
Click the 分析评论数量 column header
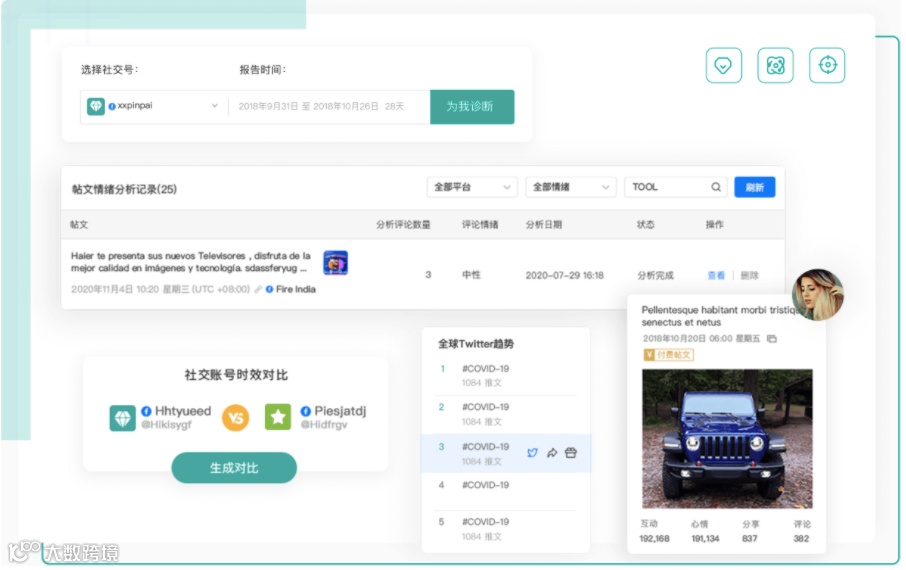[403, 225]
